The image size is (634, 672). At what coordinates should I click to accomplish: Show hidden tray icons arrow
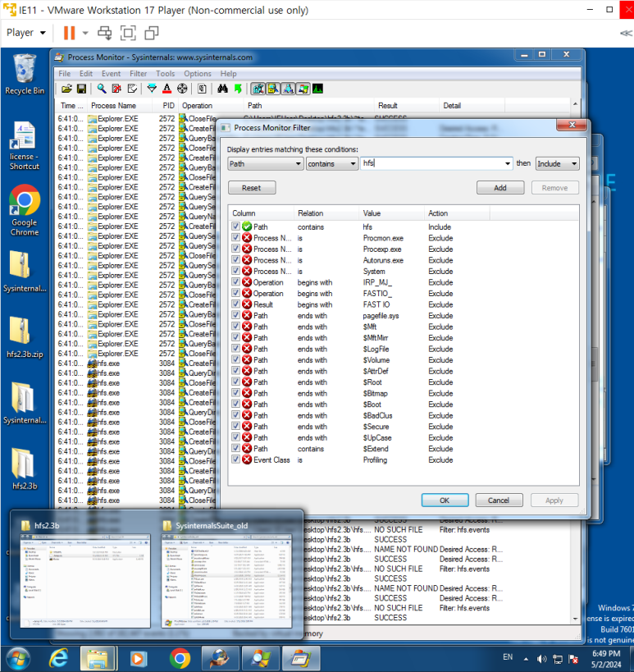click(x=526, y=659)
